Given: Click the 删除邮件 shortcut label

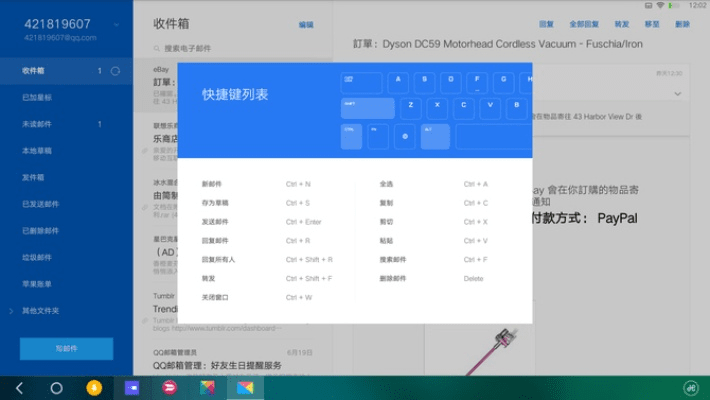Looking at the screenshot, I should pyautogui.click(x=393, y=279).
